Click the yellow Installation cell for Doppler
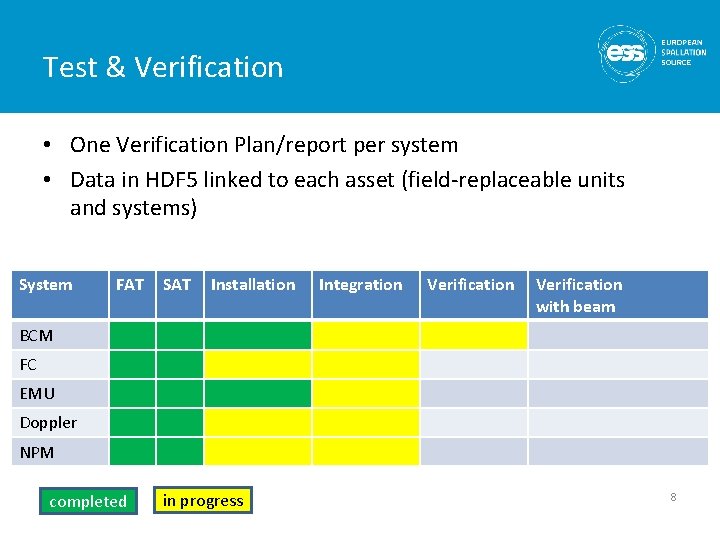720x540 pixels. click(258, 422)
